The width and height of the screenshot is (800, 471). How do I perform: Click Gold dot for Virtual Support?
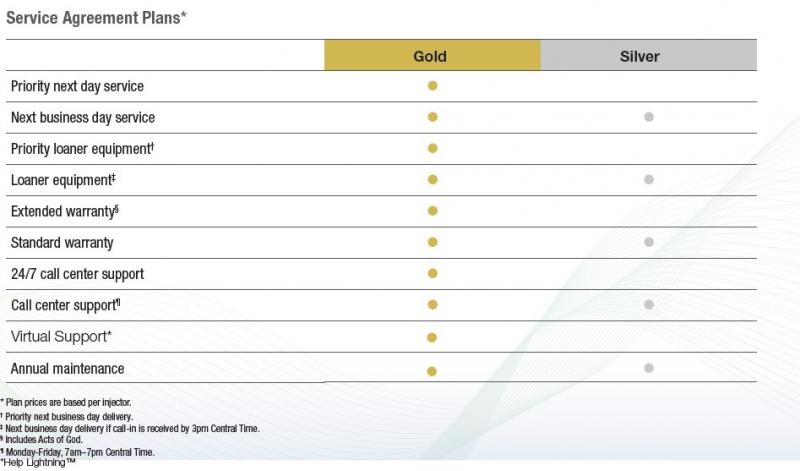pos(432,337)
